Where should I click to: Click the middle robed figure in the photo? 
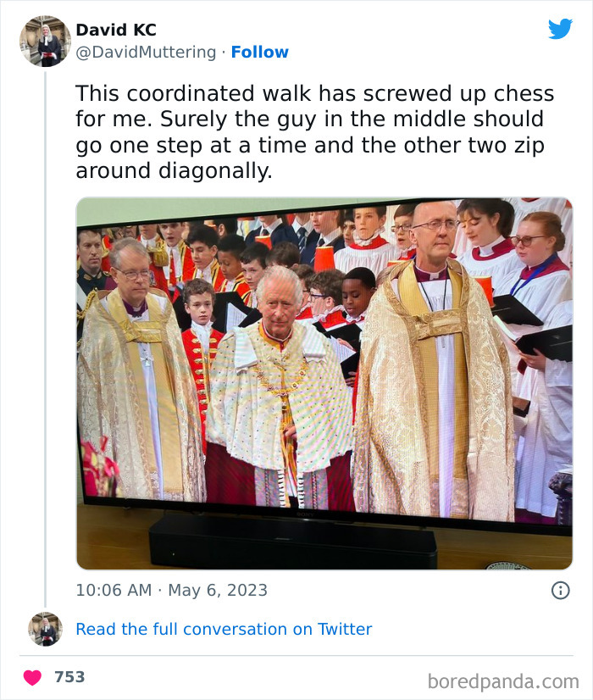(x=278, y=390)
